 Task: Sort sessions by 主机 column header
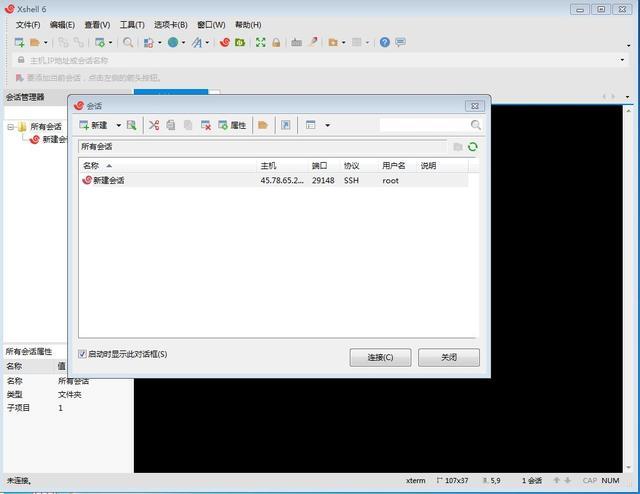pyautogui.click(x=268, y=165)
